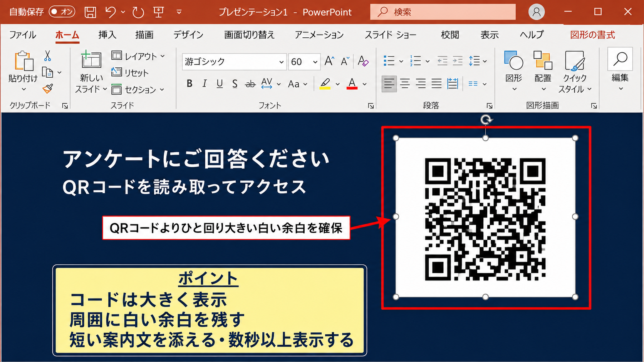Image resolution: width=644 pixels, height=362 pixels.
Task: Open the 図形の書式 tab
Action: point(592,35)
